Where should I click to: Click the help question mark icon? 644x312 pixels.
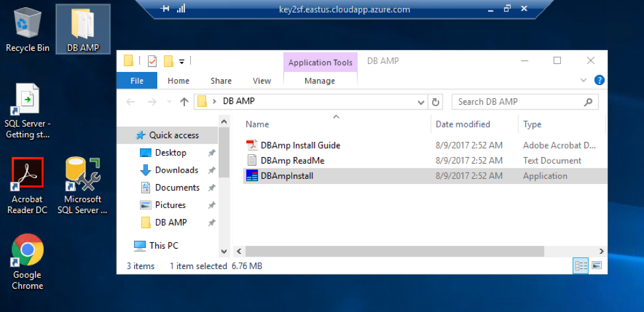point(599,80)
